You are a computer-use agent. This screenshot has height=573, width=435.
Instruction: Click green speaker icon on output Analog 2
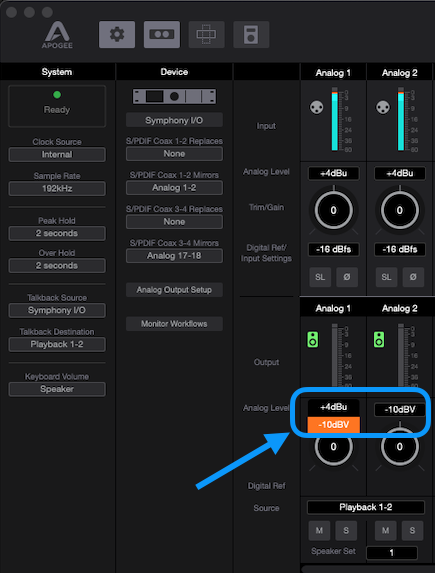pyautogui.click(x=379, y=340)
